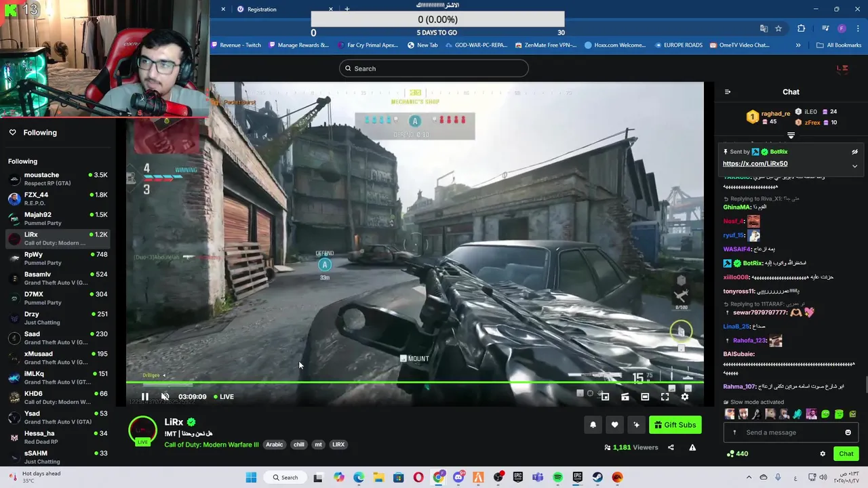The image size is (868, 488).
Task: Open the All Bookmarks folder
Action: point(839,45)
